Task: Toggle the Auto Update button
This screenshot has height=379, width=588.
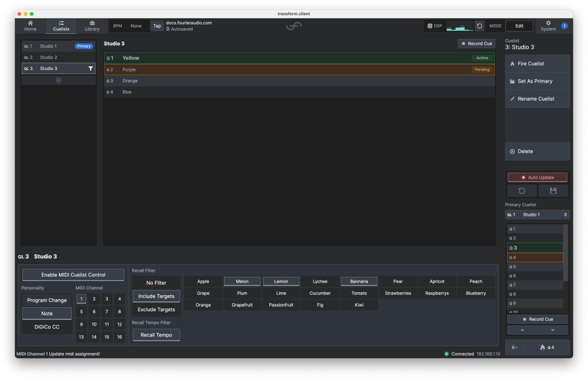Action: click(537, 177)
